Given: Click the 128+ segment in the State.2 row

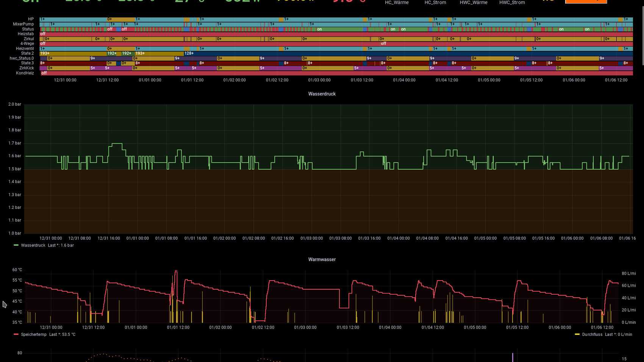Looking at the screenshot, I should coord(189,53).
